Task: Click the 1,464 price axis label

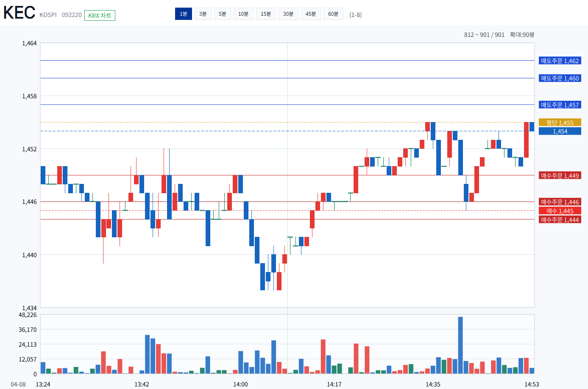Action: coord(29,43)
